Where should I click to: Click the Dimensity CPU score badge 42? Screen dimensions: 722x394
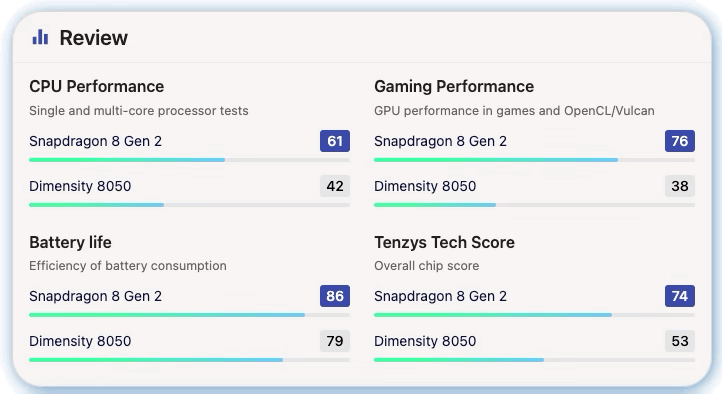335,186
